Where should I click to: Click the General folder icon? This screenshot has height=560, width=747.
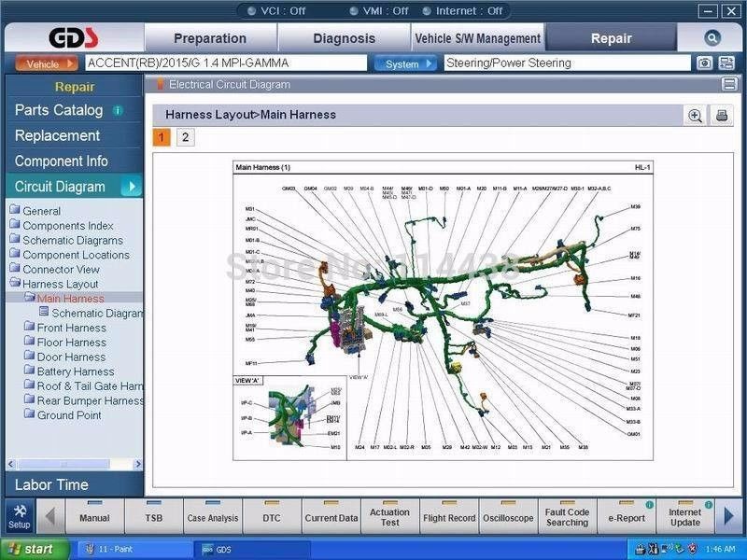[15, 210]
